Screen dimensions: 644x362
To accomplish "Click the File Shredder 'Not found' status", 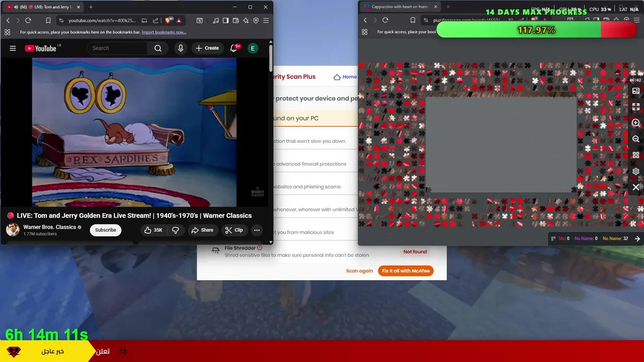I will (x=415, y=252).
